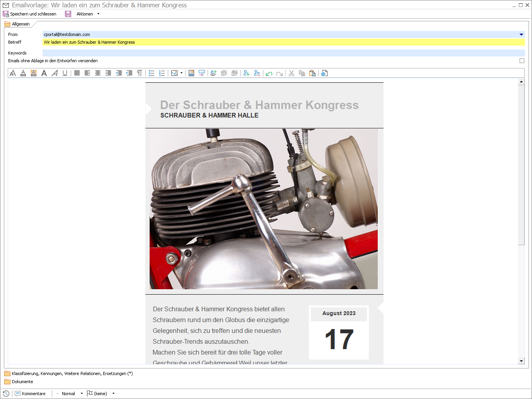
Task: Insert a bulleted list
Action: [x=152, y=73]
